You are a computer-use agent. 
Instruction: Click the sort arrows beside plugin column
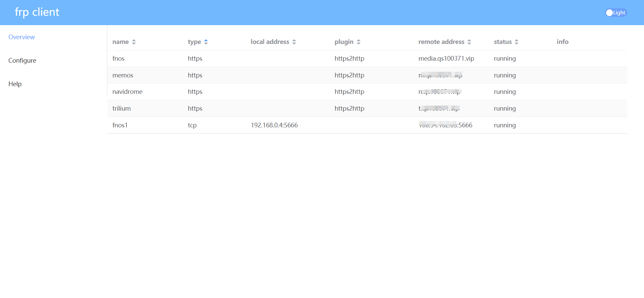(x=359, y=42)
